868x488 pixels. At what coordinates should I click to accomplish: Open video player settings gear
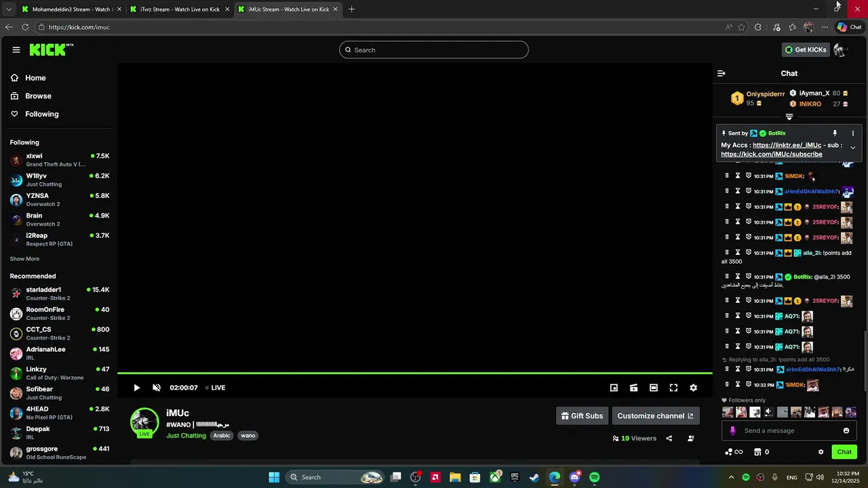tap(693, 388)
